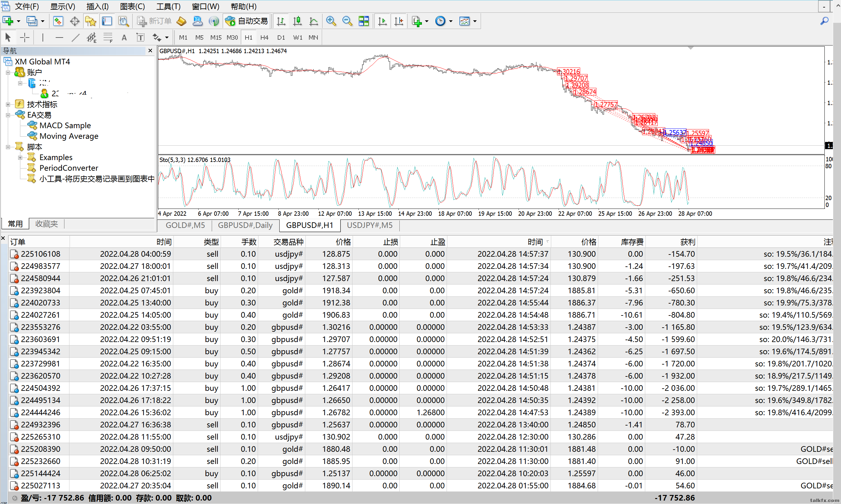This screenshot has width=841, height=504.
Task: Open the new chart icon
Action: coord(8,21)
